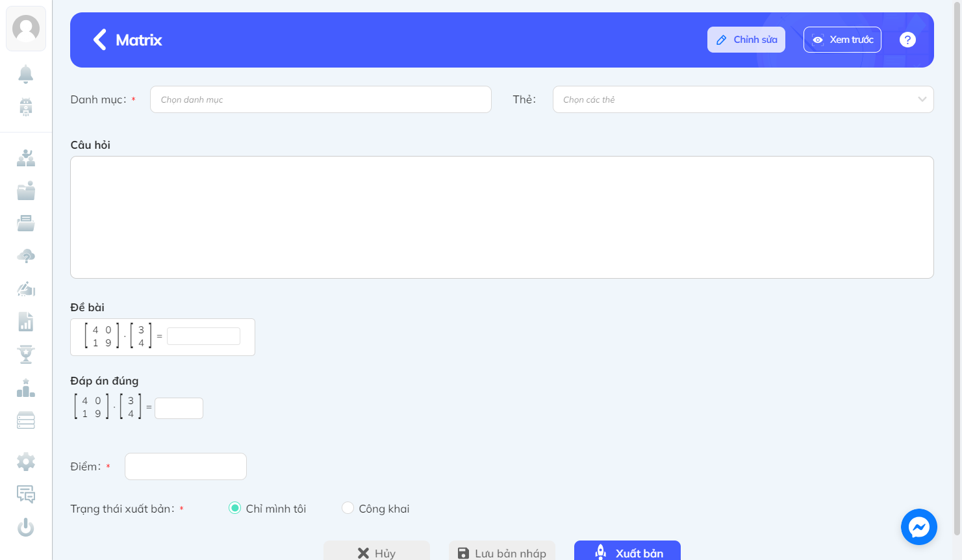This screenshot has width=962, height=560.
Task: Click the Xuất bản publish button
Action: click(x=627, y=551)
